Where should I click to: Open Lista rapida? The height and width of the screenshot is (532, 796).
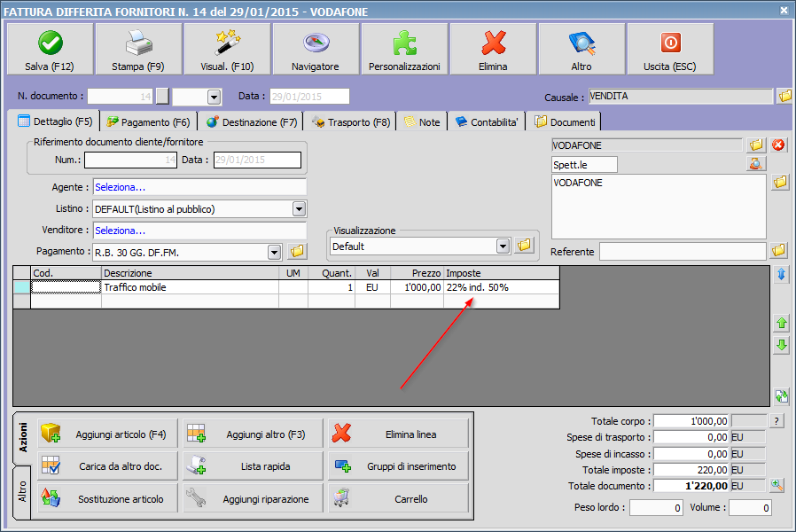pyautogui.click(x=253, y=466)
